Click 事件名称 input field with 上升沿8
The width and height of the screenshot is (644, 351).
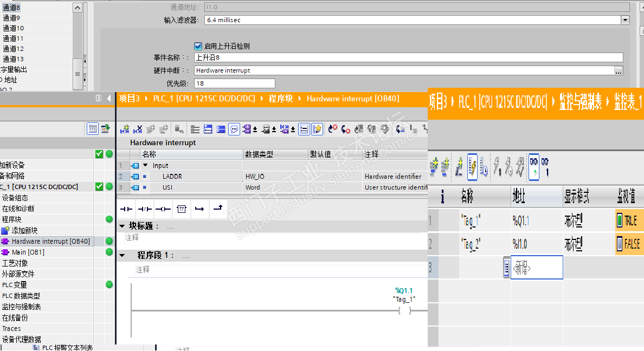(408, 57)
